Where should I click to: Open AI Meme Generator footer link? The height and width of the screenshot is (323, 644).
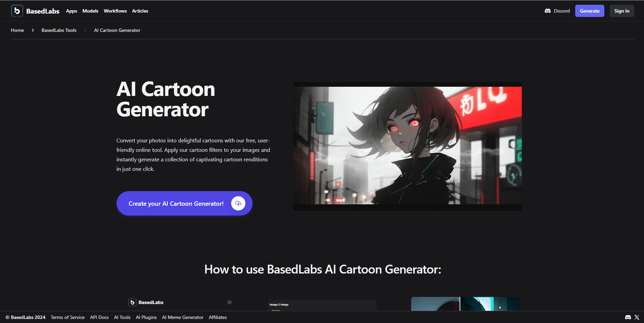183,317
